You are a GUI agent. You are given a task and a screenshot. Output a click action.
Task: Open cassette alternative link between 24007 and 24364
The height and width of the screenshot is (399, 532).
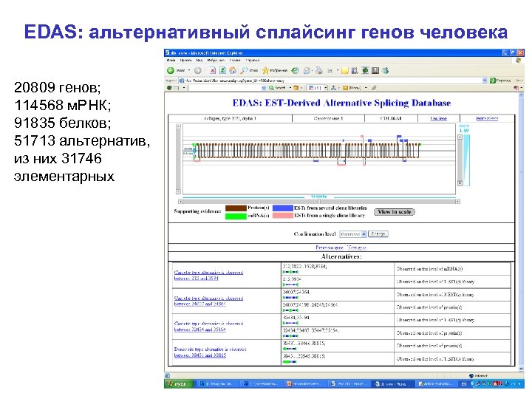(x=208, y=301)
